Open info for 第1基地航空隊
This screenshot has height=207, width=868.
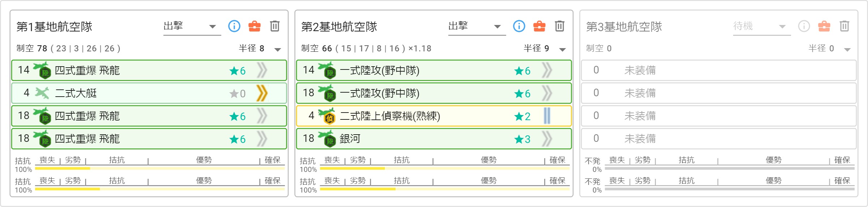tap(234, 26)
